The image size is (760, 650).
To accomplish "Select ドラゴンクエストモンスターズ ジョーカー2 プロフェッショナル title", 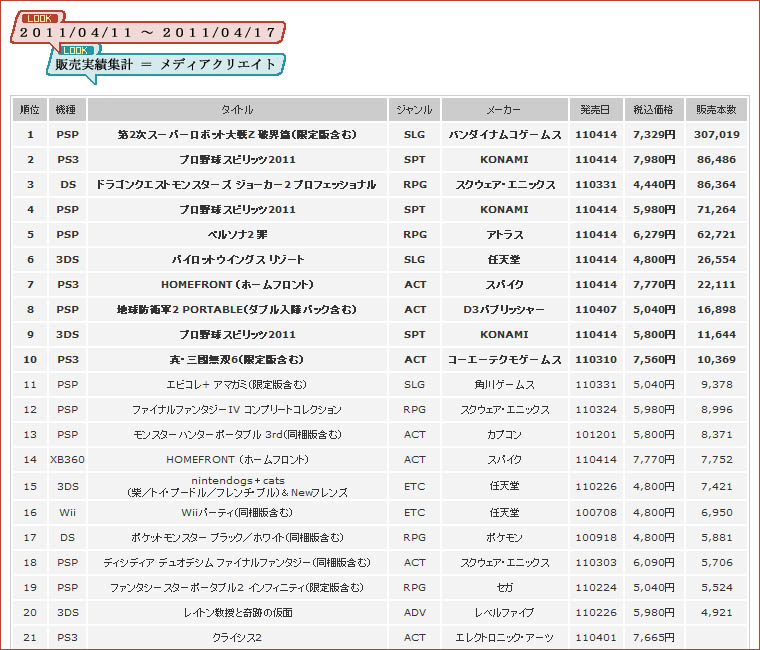I will click(x=236, y=185).
